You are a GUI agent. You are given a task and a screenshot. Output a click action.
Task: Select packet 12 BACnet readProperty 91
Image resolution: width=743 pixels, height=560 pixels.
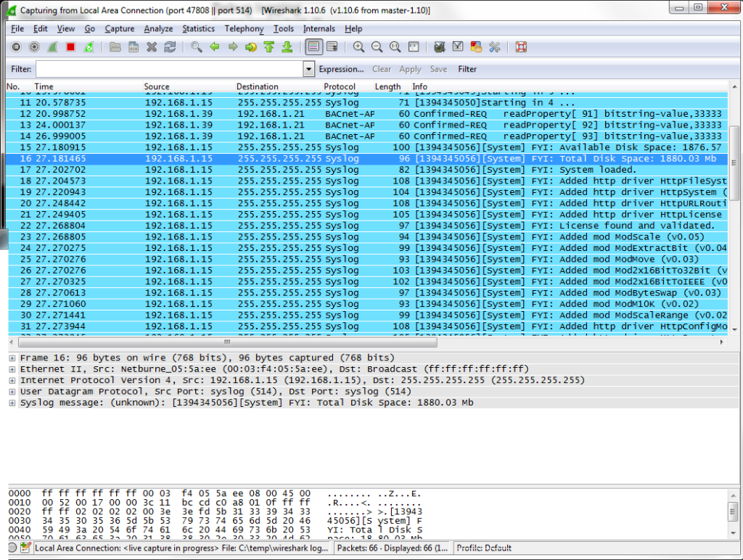coord(368,114)
